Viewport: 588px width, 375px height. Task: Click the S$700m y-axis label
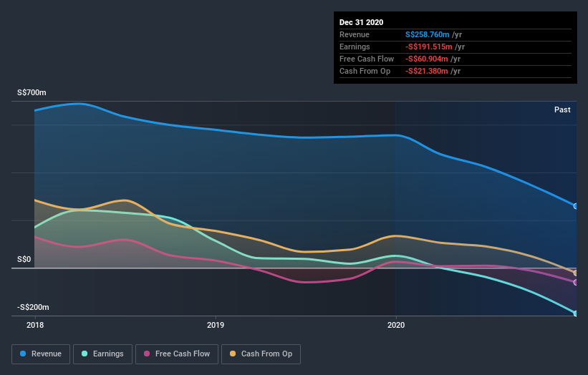click(32, 92)
